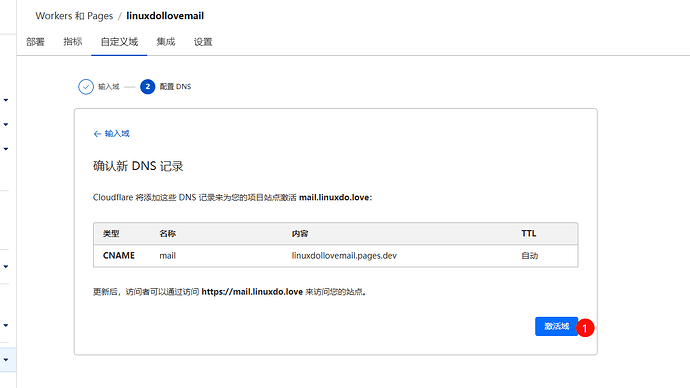Click the TTL column header

(529, 234)
